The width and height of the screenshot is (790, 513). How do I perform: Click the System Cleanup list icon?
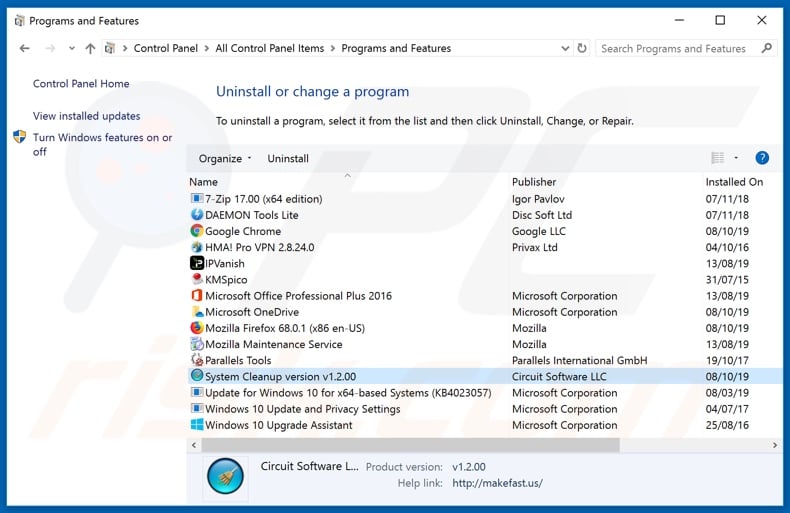(x=196, y=376)
